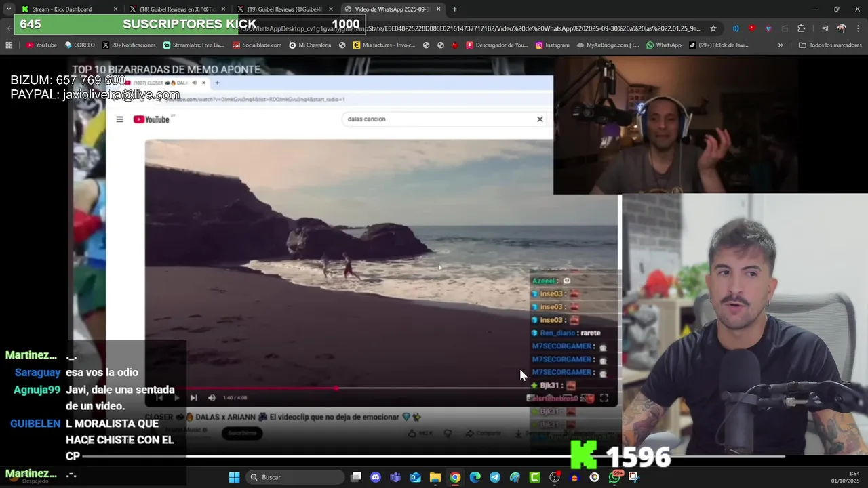Bookmark this page with the star icon

click(713, 28)
